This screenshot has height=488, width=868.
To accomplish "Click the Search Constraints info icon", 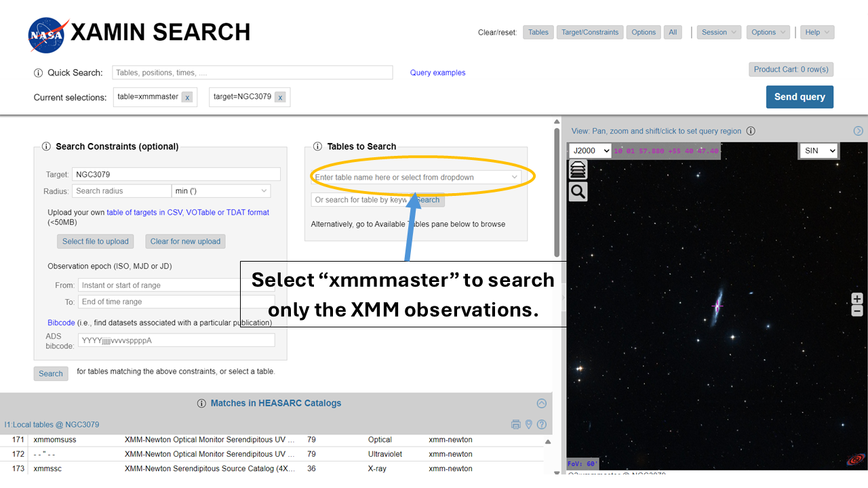I will [46, 146].
